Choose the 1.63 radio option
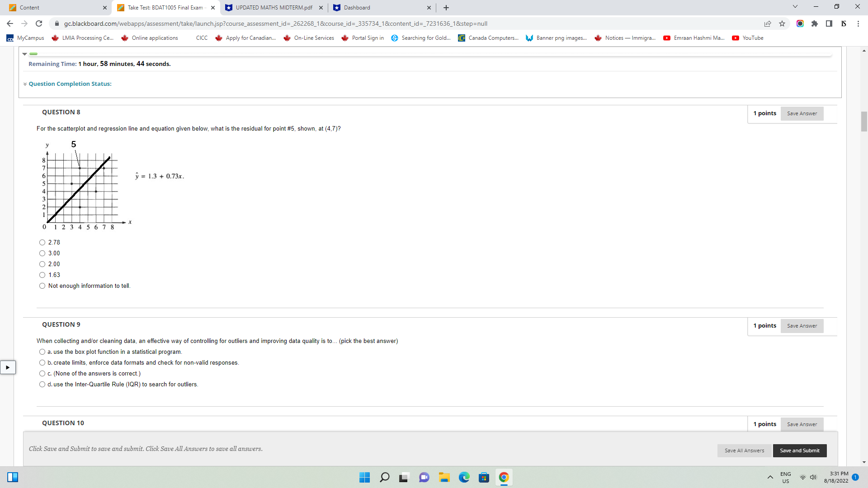 (42, 275)
